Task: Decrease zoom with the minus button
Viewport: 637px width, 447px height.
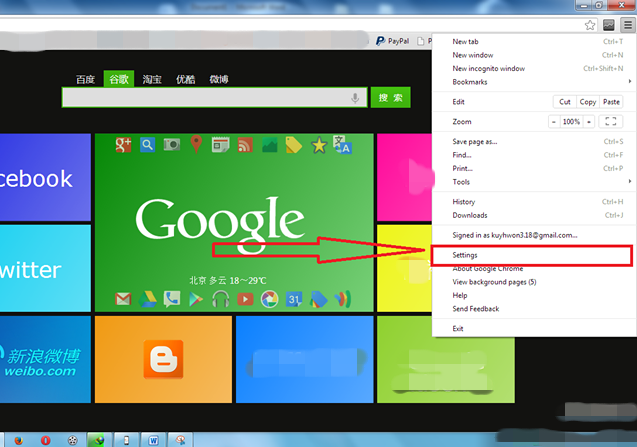Action: [x=554, y=122]
